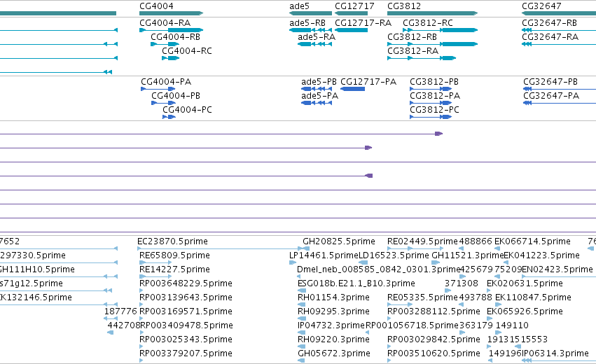Click protein ade5-PB
The height and width of the screenshot is (364, 596).
click(319, 82)
